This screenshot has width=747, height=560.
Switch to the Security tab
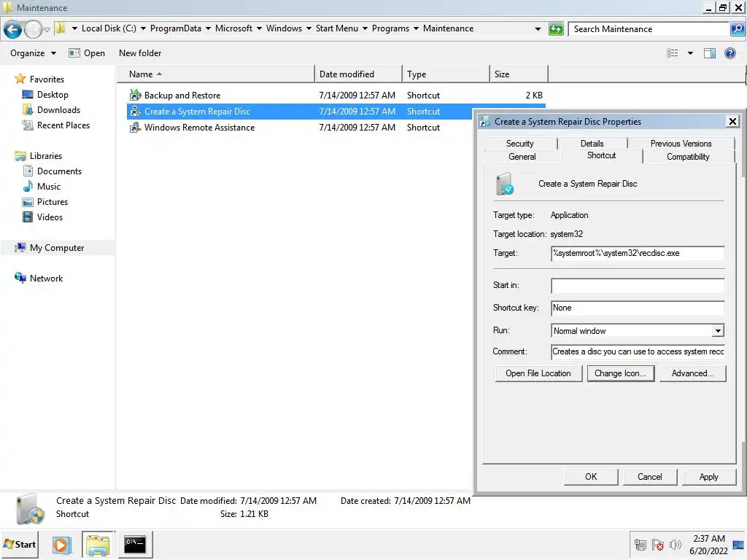point(519,144)
